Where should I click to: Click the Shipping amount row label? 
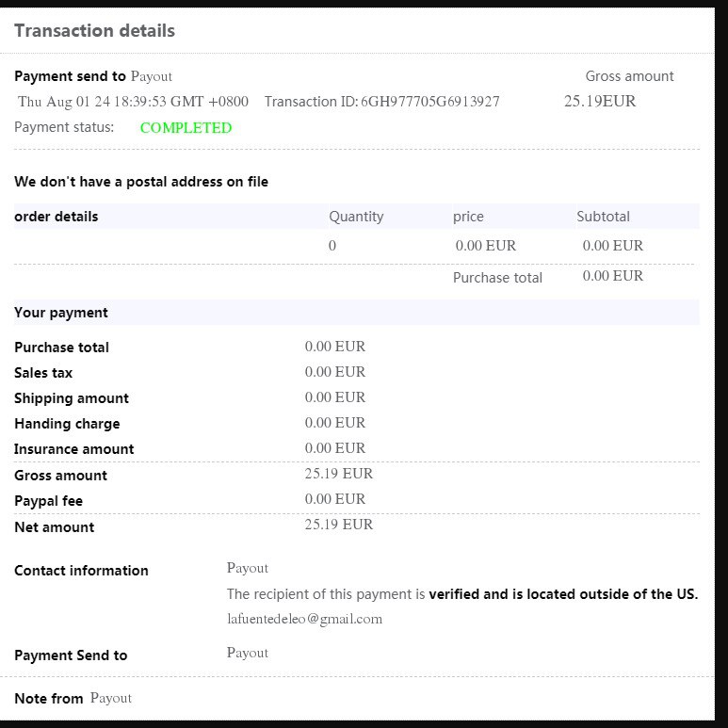pyautogui.click(x=72, y=398)
